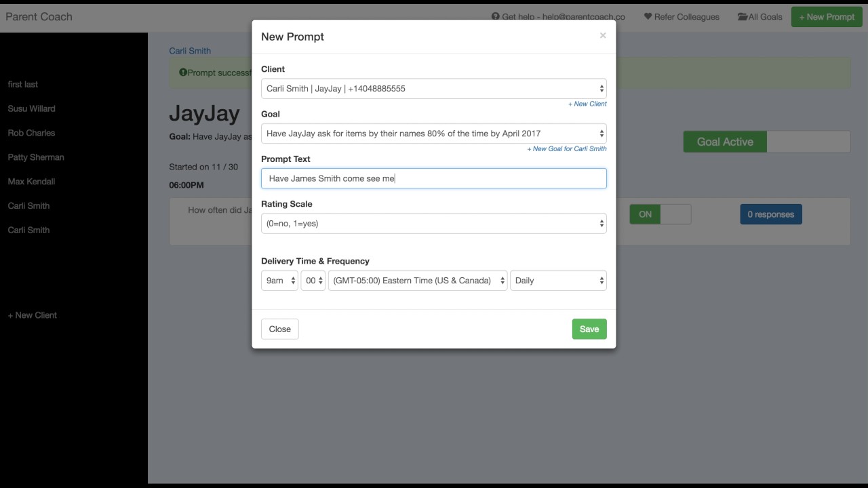Open the Goal dropdown
This screenshot has height=488, width=868.
click(x=434, y=134)
